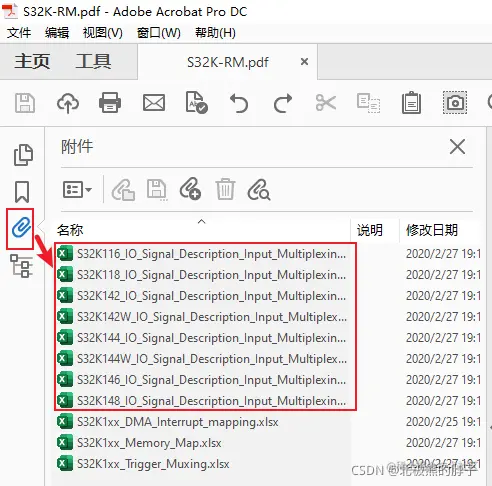Click the copy text icon in toolbar

[368, 103]
